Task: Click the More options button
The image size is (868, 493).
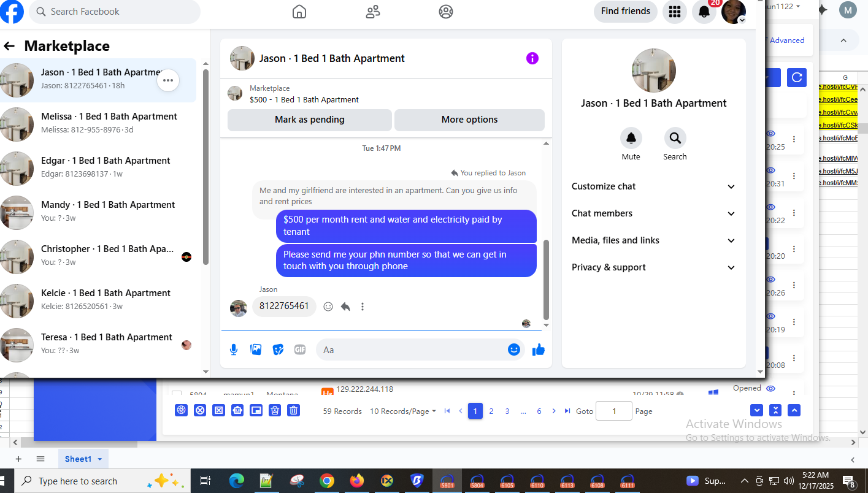Action: click(469, 120)
